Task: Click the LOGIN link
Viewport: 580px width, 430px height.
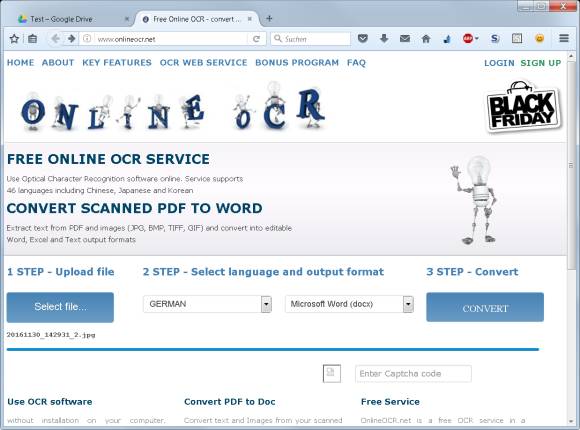Action: [x=499, y=63]
